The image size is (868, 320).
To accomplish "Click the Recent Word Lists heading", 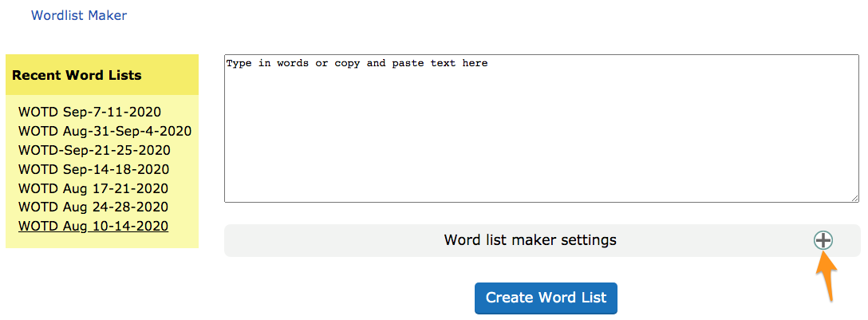I will [77, 76].
